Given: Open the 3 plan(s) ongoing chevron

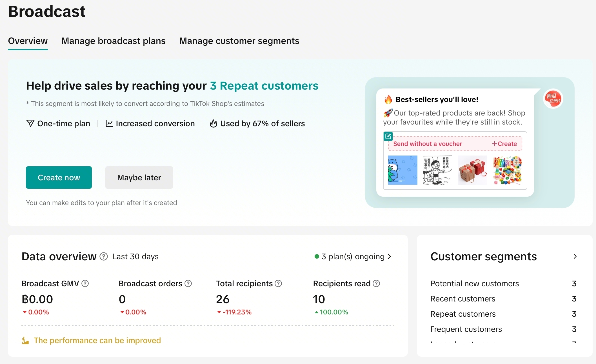Looking at the screenshot, I should (x=390, y=257).
